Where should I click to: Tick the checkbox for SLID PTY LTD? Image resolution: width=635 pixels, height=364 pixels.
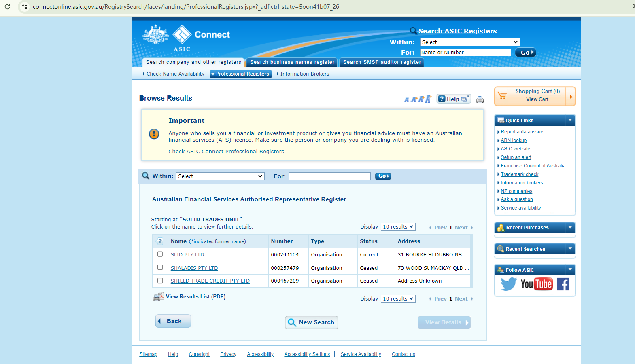(x=160, y=254)
